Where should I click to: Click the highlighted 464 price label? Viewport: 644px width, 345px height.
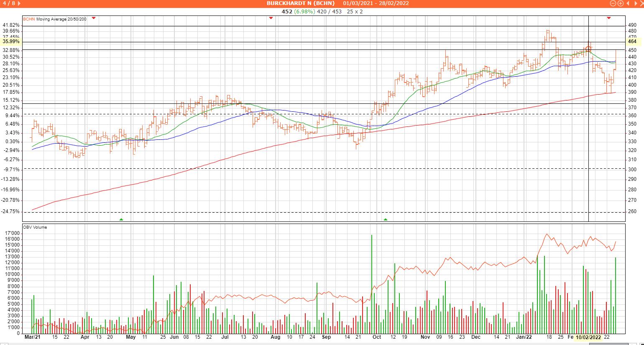click(x=632, y=41)
